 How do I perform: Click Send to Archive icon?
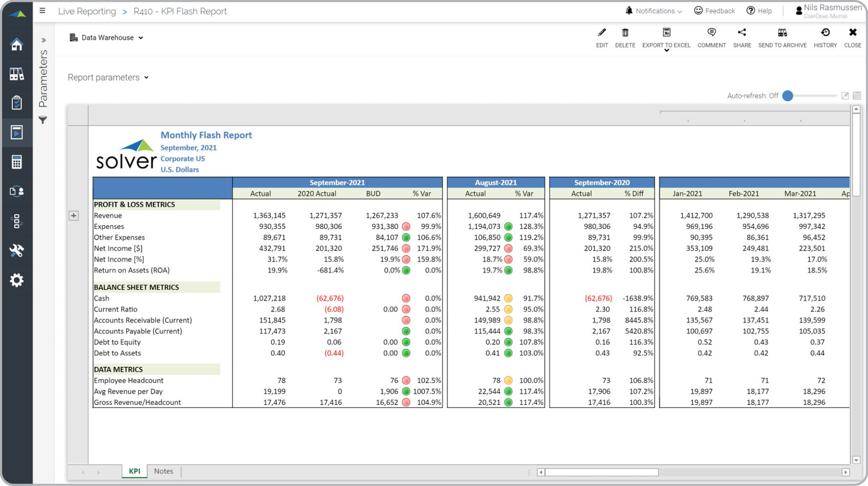coord(782,33)
